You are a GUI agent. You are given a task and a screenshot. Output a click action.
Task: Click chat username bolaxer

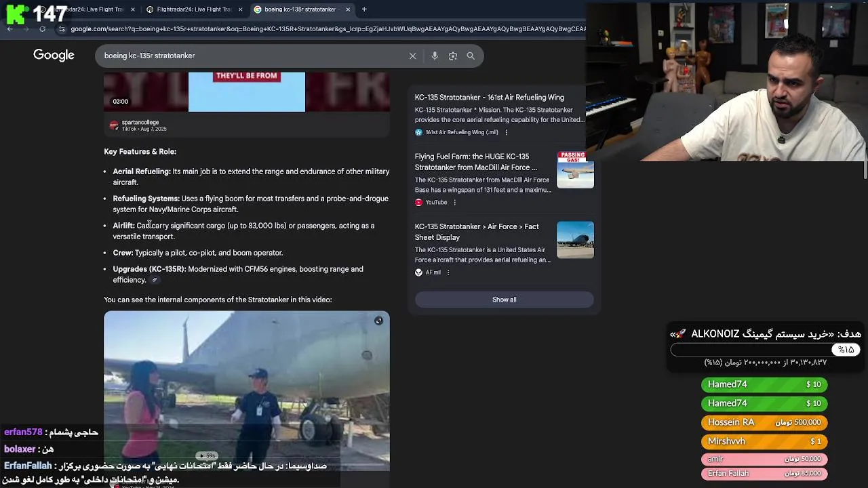pos(19,449)
